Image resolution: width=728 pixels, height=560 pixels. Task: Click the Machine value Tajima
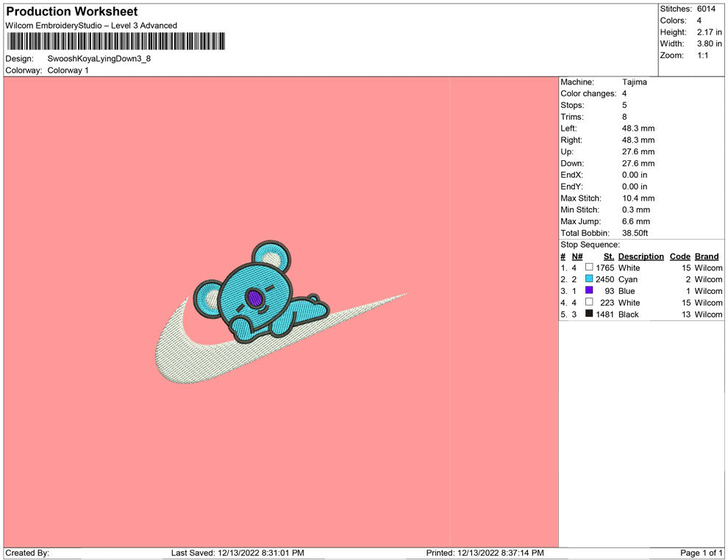pyautogui.click(x=635, y=82)
